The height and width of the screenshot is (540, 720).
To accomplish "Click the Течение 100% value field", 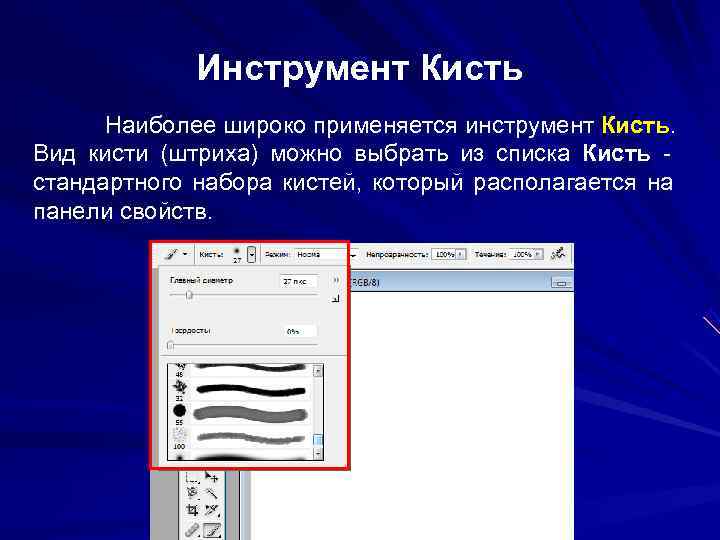I will coord(522,254).
